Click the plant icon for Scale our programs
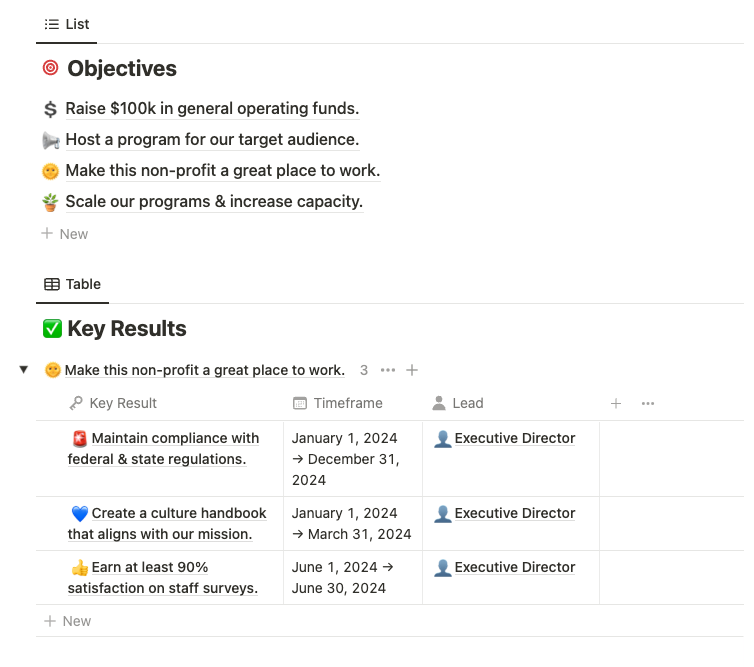Viewport: 754px width, 667px height. pyautogui.click(x=50, y=202)
